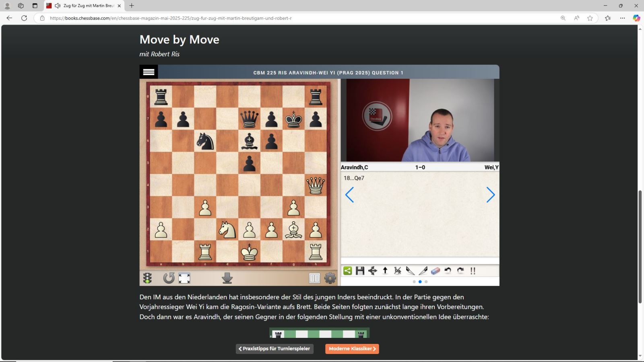This screenshot has width=644, height=362.
Task: Undo the last move with the undo arrow
Action: coord(448,271)
